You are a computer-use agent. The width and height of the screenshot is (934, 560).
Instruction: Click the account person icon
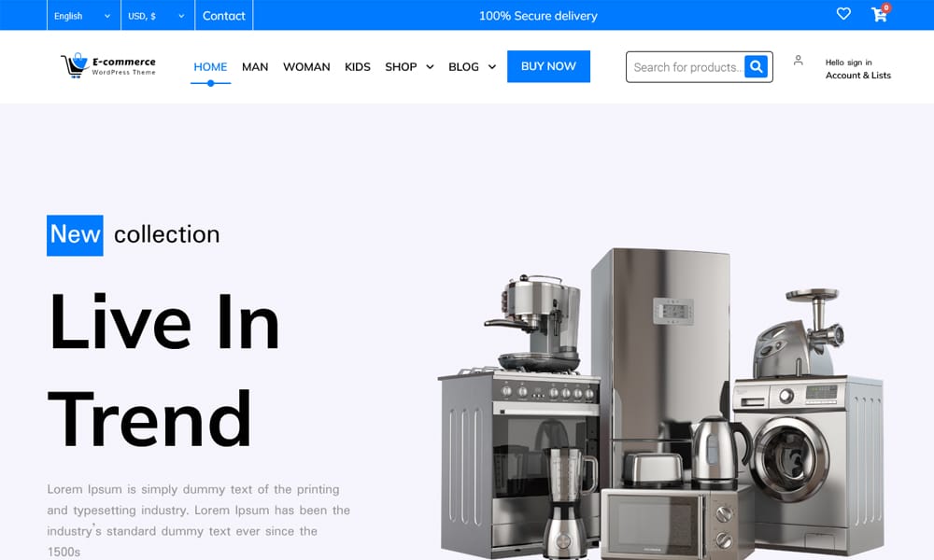(x=798, y=60)
